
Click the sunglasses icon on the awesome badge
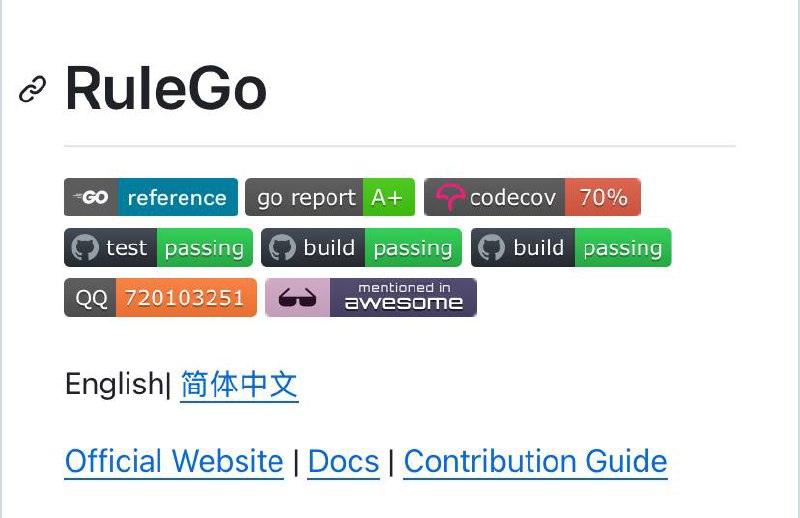pyautogui.click(x=297, y=298)
